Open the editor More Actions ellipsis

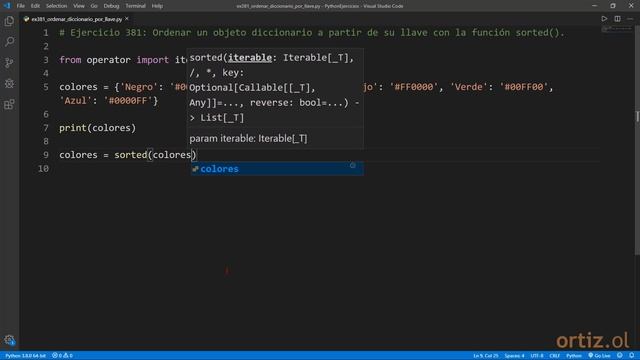tap(630, 19)
